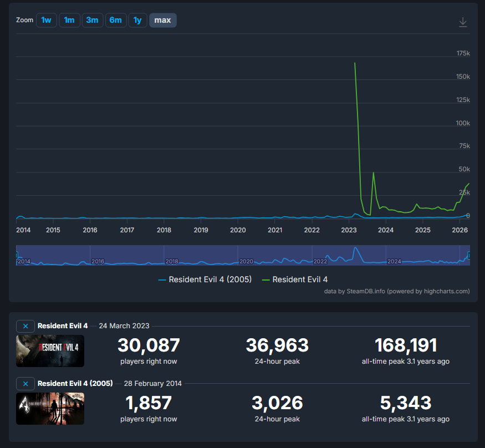Viewport: 485px width, 448px height.
Task: Click the SteamDB.info data credit text
Action: (x=397, y=291)
